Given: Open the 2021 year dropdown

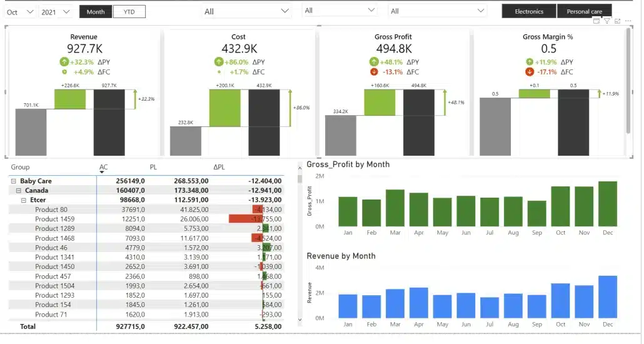Looking at the screenshot, I should [56, 12].
